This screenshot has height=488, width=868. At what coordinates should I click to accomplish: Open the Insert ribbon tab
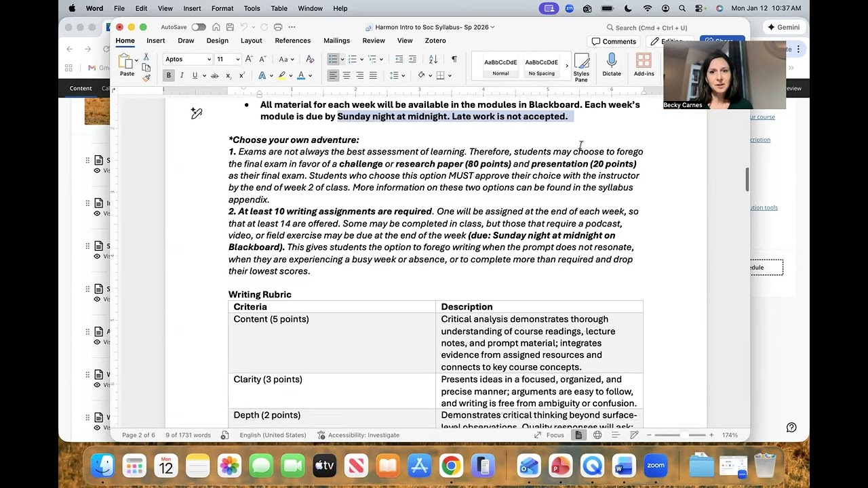coord(155,41)
